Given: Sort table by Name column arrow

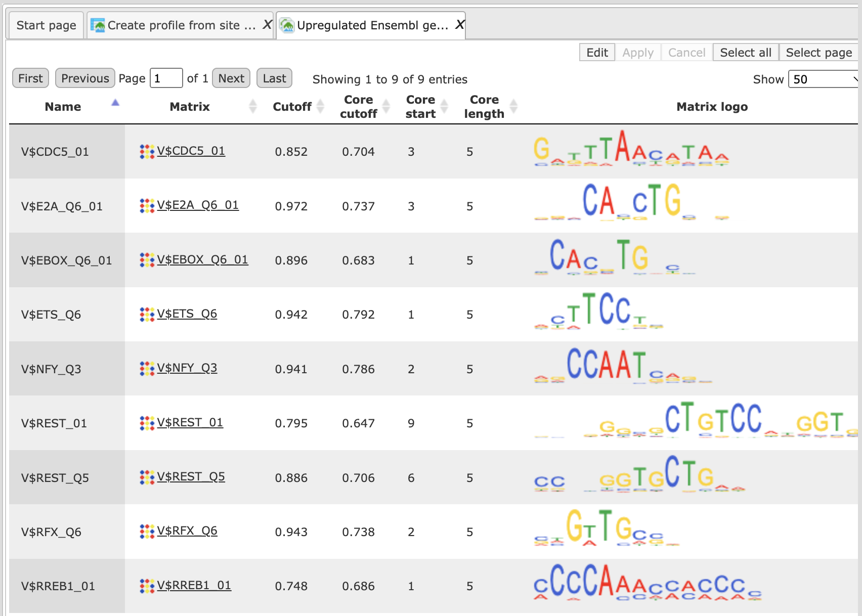Looking at the screenshot, I should coord(115,103).
